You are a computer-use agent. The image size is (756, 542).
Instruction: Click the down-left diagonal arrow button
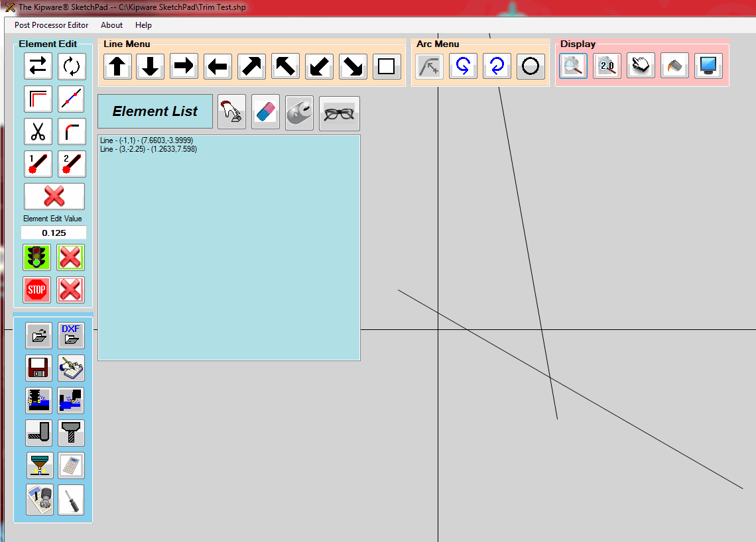319,66
